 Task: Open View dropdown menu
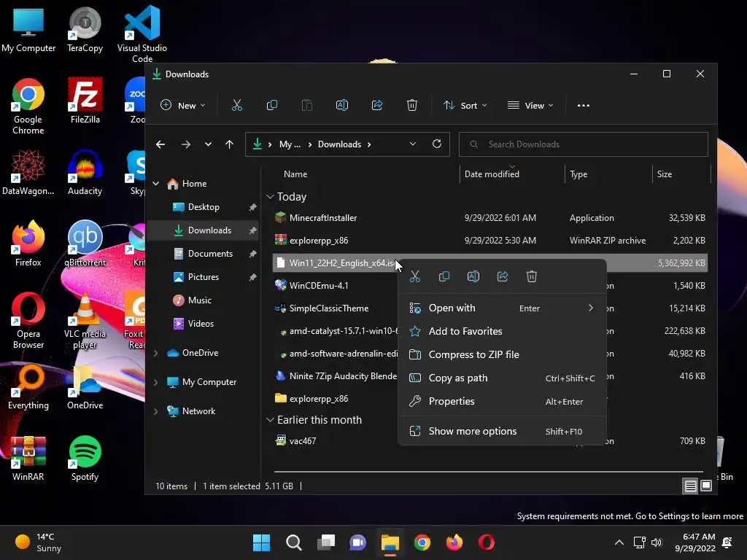click(x=530, y=105)
